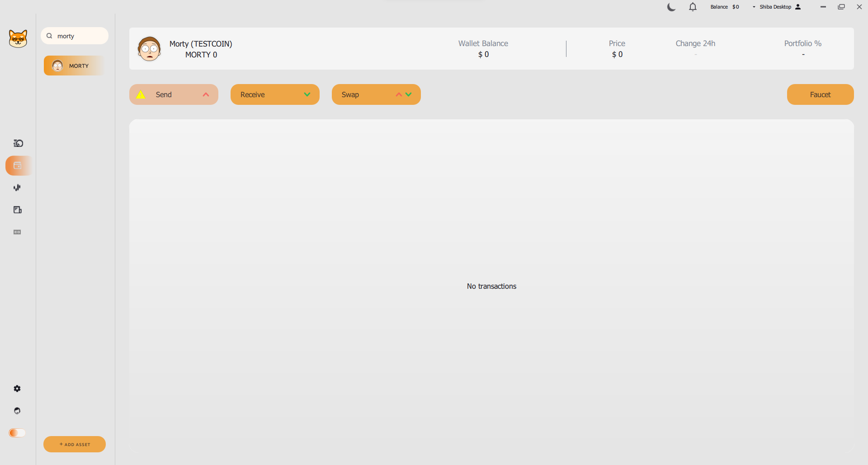The width and height of the screenshot is (868, 465).
Task: Toggle the orange switch at sidebar bottom
Action: 17,433
